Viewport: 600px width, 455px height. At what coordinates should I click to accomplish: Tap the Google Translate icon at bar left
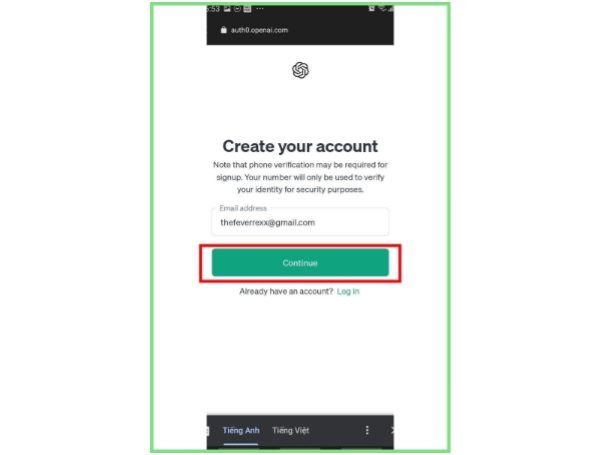pos(208,431)
